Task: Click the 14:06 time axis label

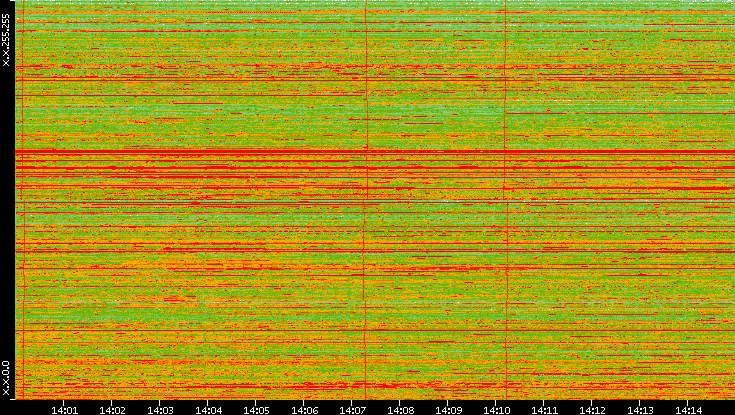Action: tap(304, 410)
